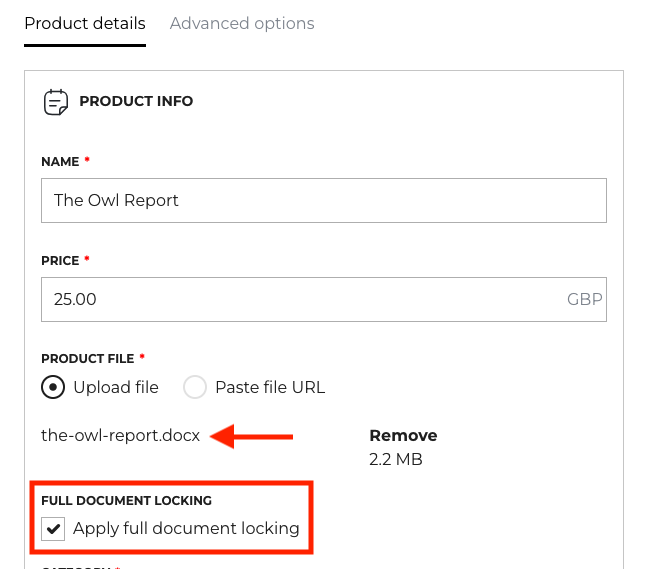Click the NAME field label

[x=60, y=161]
